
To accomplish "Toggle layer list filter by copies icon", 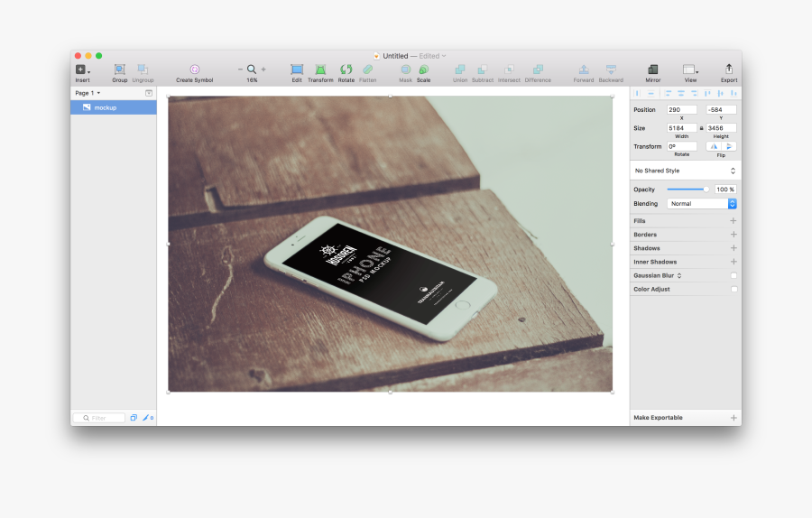I will tap(134, 418).
